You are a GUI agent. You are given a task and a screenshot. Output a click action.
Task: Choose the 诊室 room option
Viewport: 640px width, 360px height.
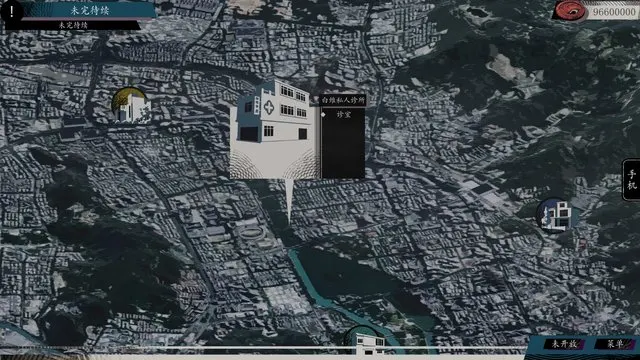click(344, 115)
